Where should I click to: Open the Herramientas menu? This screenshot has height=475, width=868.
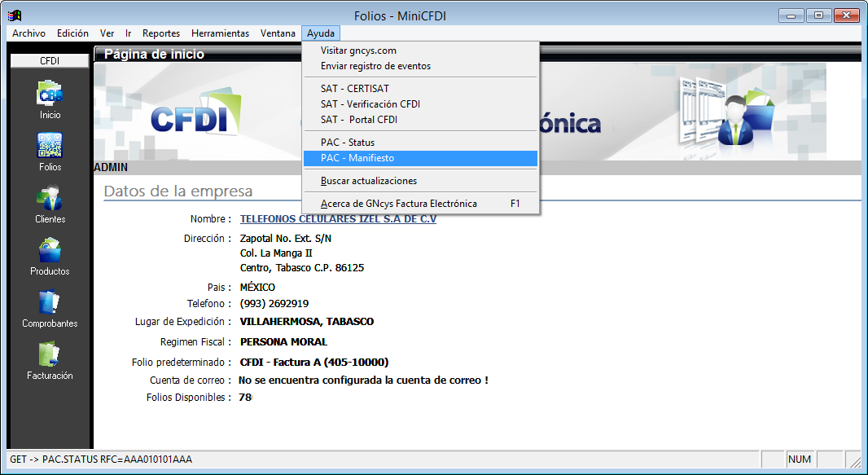(x=221, y=33)
